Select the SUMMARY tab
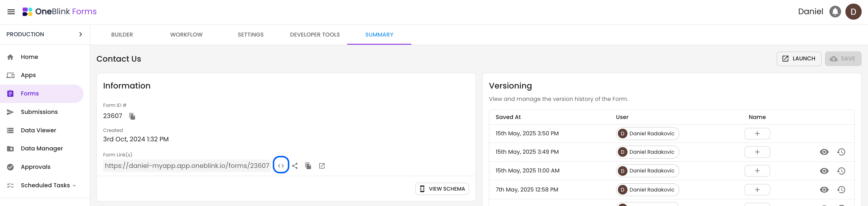Image resolution: width=868 pixels, height=206 pixels. point(379,35)
